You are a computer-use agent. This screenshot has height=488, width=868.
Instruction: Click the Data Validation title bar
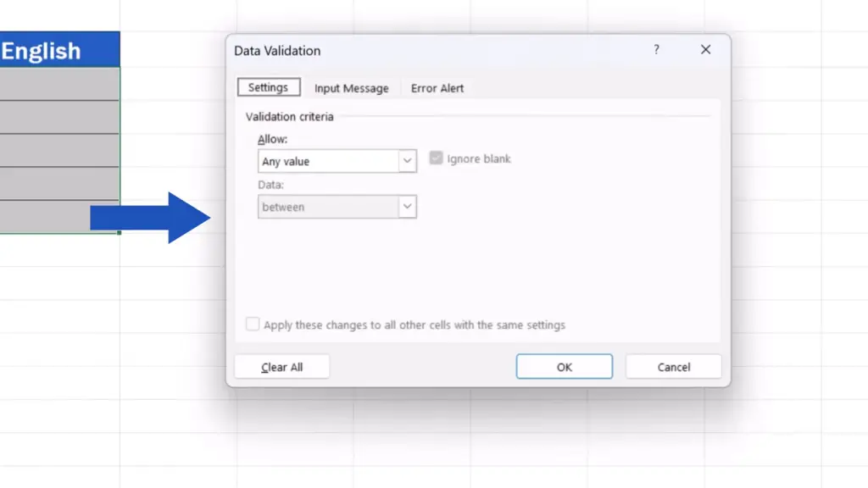(424, 50)
